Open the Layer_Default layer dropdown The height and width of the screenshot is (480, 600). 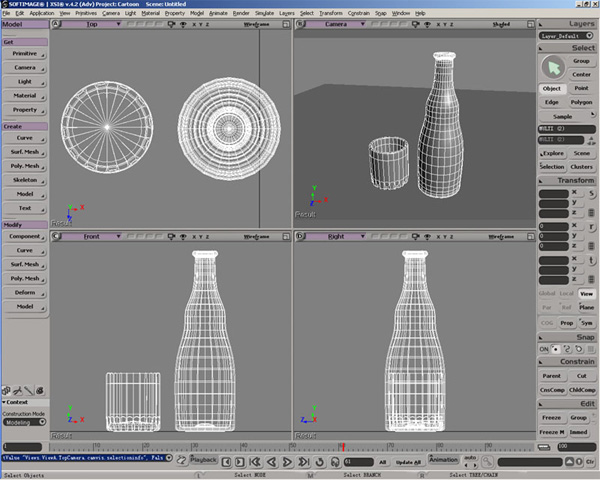566,36
